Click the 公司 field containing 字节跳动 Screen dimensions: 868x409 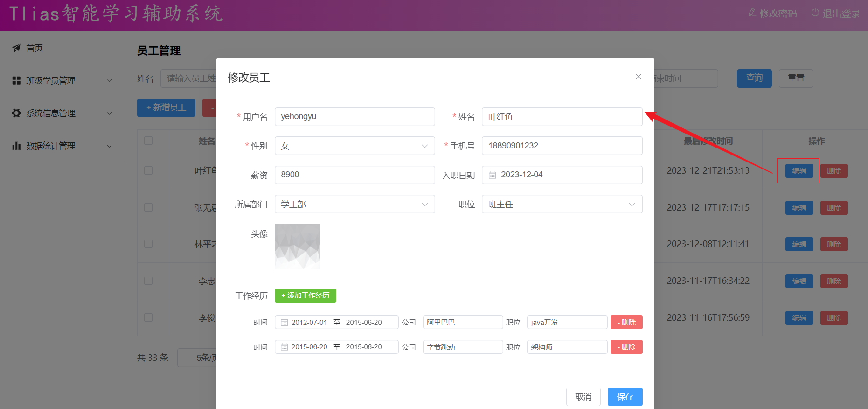[463, 347]
